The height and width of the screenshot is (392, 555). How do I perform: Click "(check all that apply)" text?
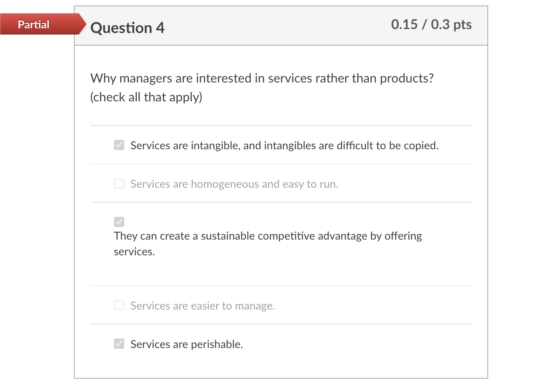146,97
